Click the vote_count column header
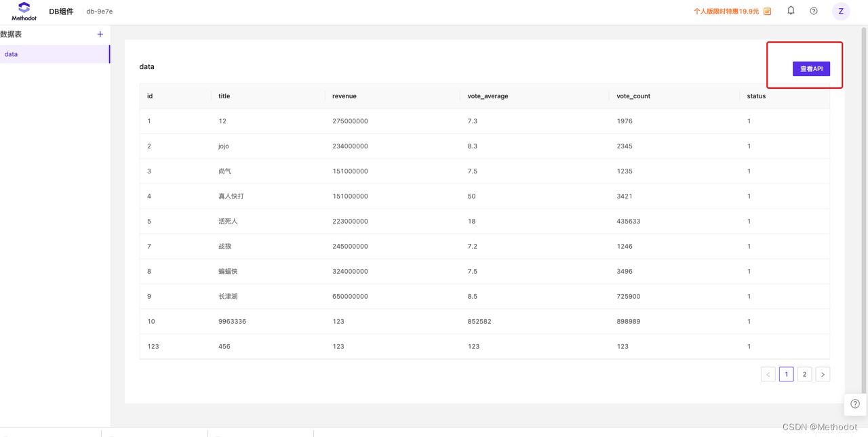The height and width of the screenshot is (437, 868). (x=633, y=96)
